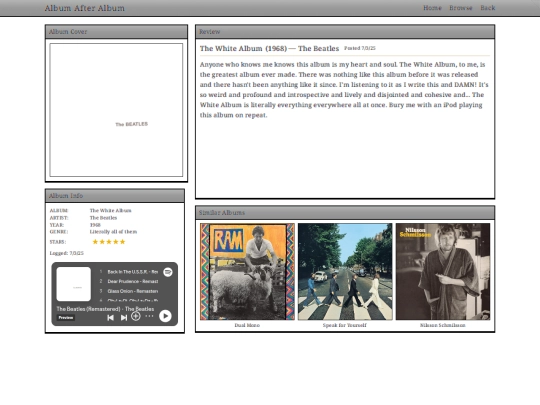This screenshot has height=405, width=540.
Task: Skip to previous track in the player
Action: 110,318
